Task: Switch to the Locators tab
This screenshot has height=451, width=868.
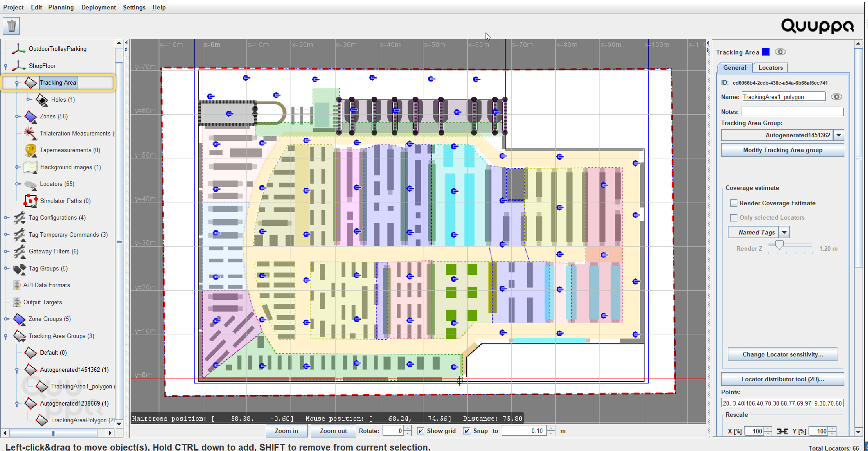Action: tap(770, 68)
